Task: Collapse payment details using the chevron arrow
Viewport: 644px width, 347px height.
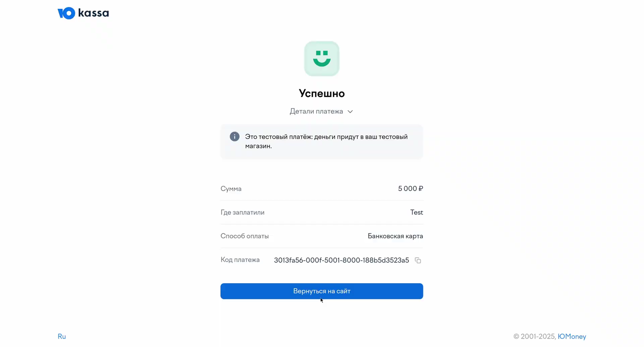Action: coord(350,112)
